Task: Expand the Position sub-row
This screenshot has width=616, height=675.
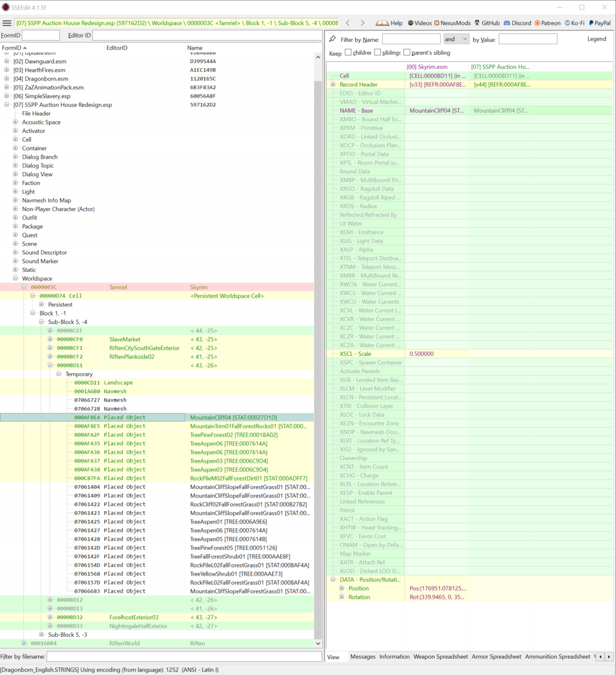Action: pos(341,588)
